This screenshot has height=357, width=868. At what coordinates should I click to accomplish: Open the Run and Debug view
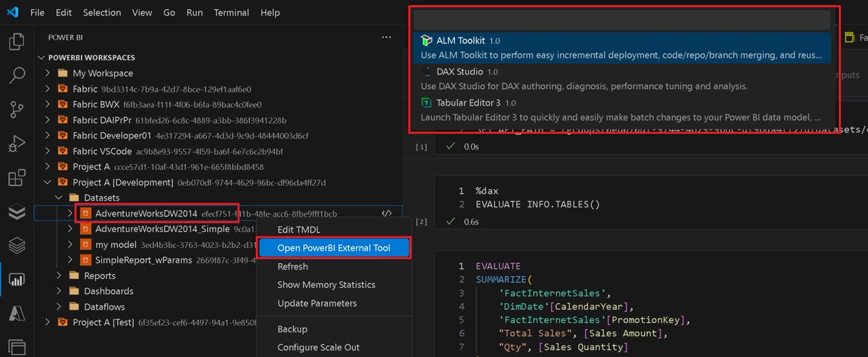[16, 144]
